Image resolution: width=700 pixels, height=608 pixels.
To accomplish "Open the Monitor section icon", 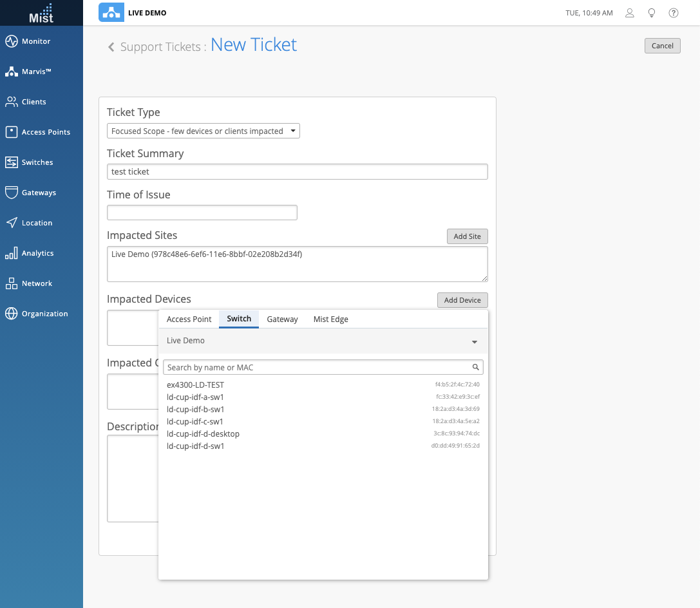I will tap(12, 41).
